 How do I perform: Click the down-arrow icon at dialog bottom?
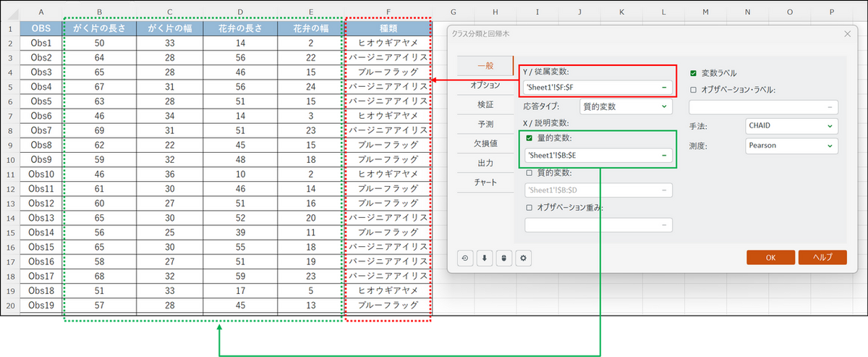click(x=483, y=257)
